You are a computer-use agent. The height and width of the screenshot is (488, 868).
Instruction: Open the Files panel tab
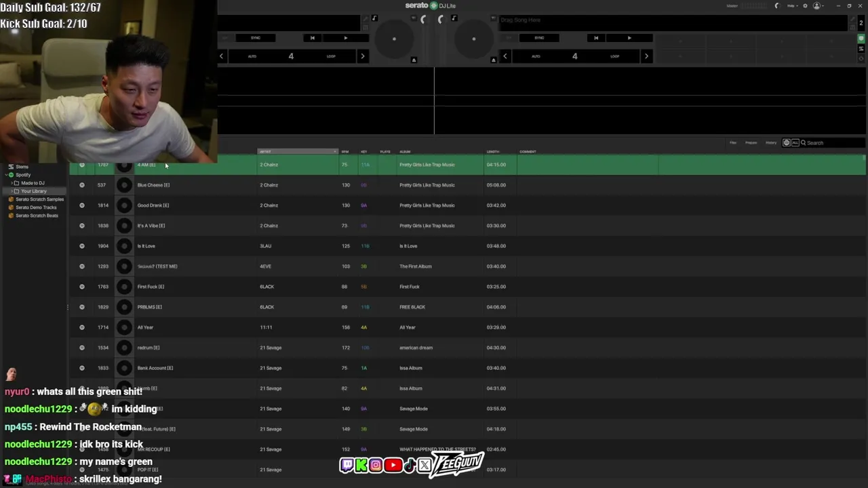pos(733,143)
